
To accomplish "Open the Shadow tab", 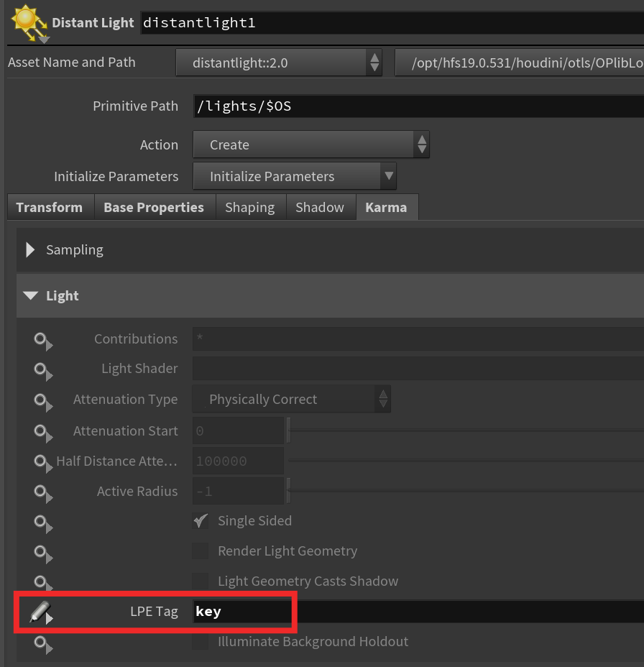I will tap(320, 207).
